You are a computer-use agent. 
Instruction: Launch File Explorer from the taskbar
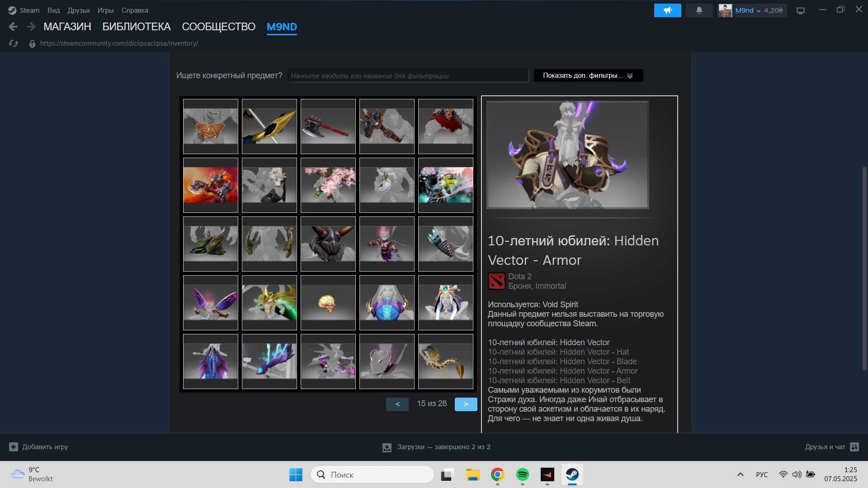tap(472, 474)
